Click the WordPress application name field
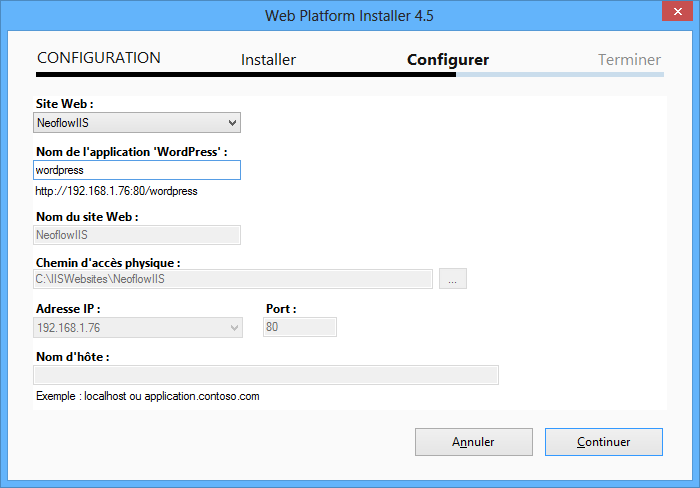The height and width of the screenshot is (488, 700). pyautogui.click(x=137, y=171)
